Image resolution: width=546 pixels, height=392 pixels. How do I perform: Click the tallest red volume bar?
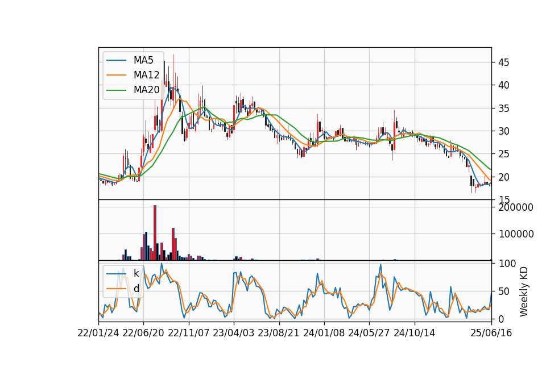[155, 232]
